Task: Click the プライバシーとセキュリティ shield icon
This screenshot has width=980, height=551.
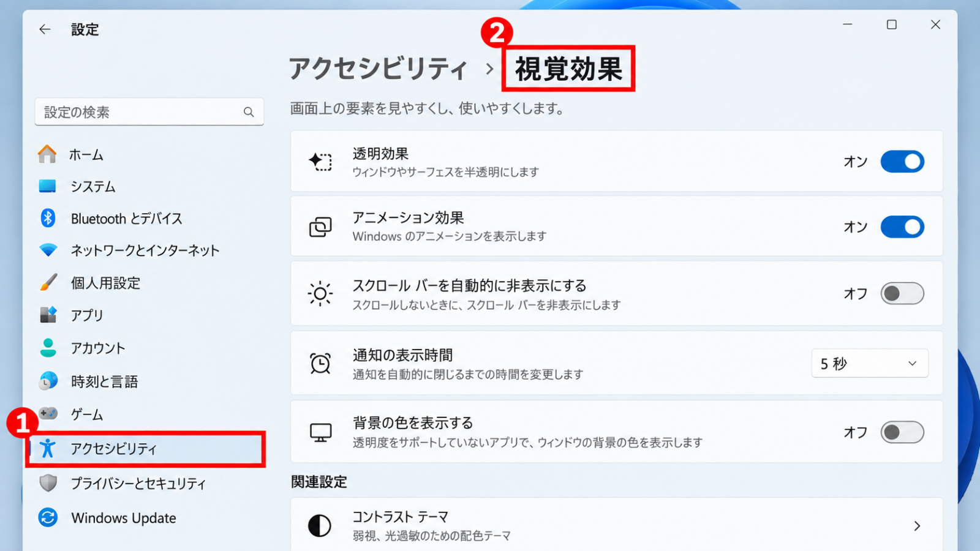Action: (48, 483)
